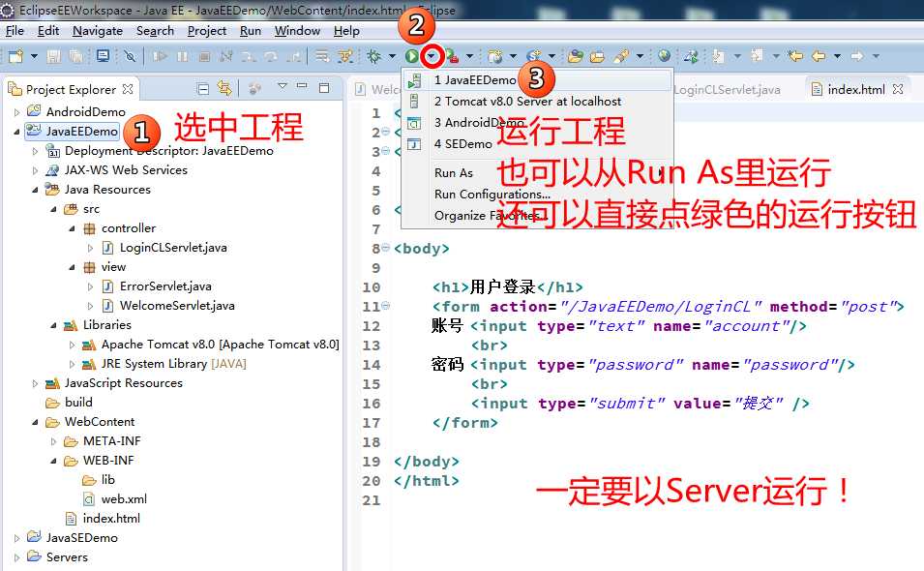Click the Step Return icon
924x571 pixels.
point(293,56)
